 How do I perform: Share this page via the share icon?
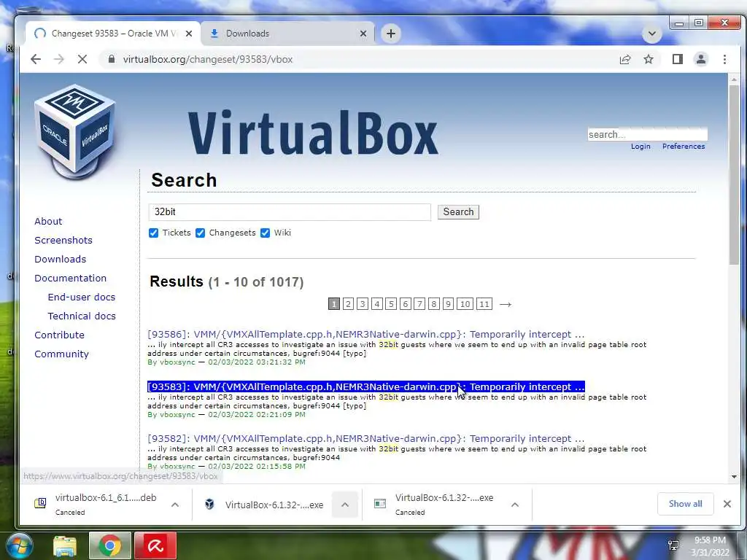pos(625,59)
